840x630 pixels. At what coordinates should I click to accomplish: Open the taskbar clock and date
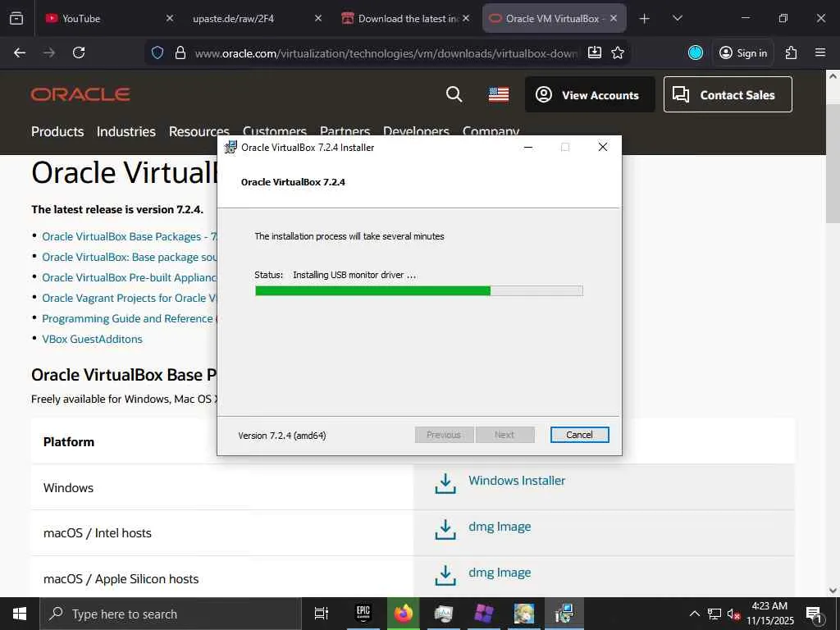tap(769, 614)
